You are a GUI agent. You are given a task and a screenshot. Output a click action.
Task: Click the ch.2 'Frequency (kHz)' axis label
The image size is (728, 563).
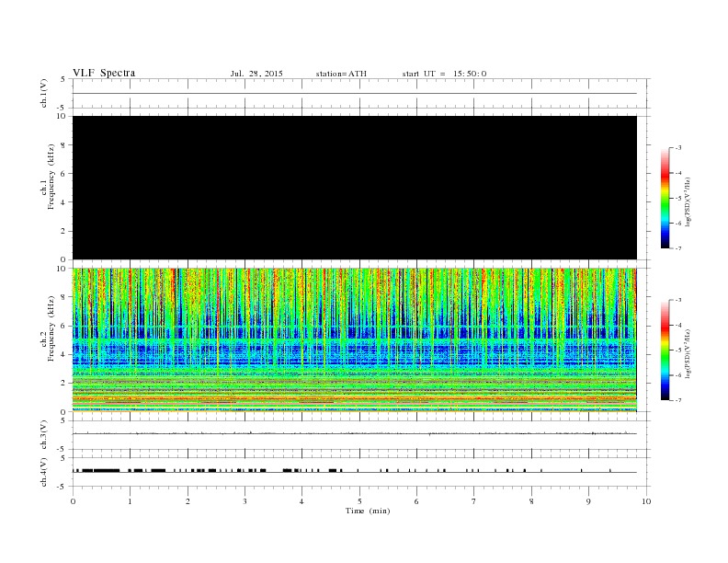[x=51, y=327]
